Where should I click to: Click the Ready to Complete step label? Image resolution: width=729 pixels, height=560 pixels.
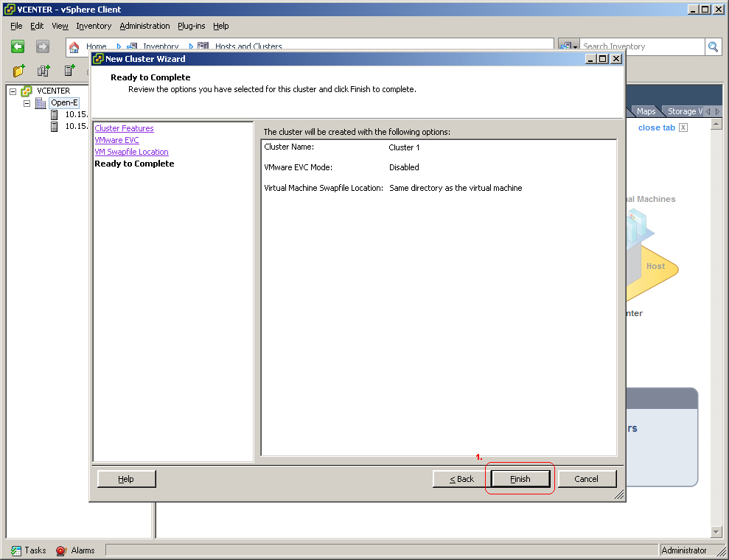tap(134, 164)
